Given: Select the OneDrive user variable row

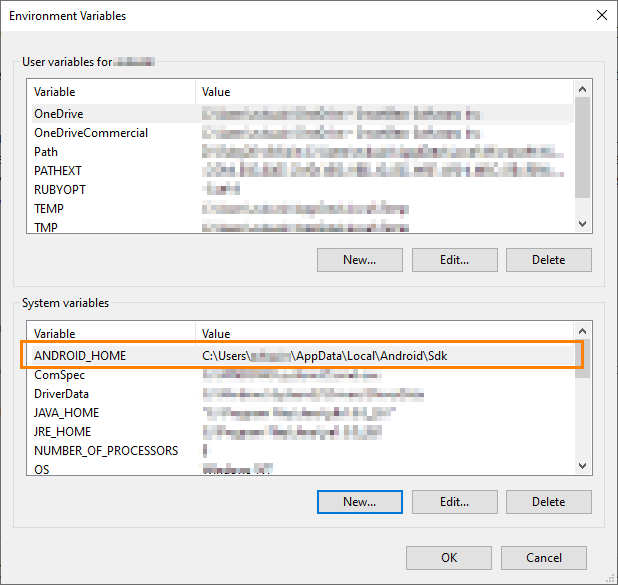Looking at the screenshot, I should 302,114.
